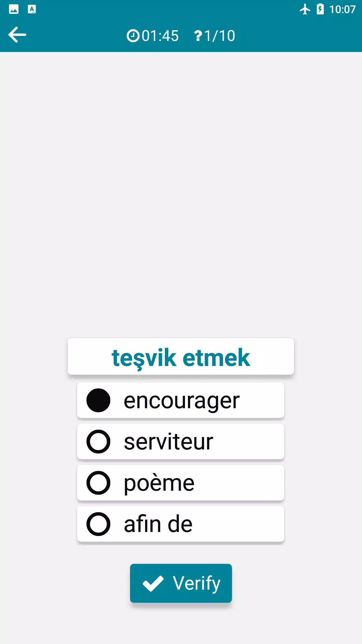This screenshot has width=362, height=644.
Task: Select the serviteur radio button
Action: coord(98,441)
